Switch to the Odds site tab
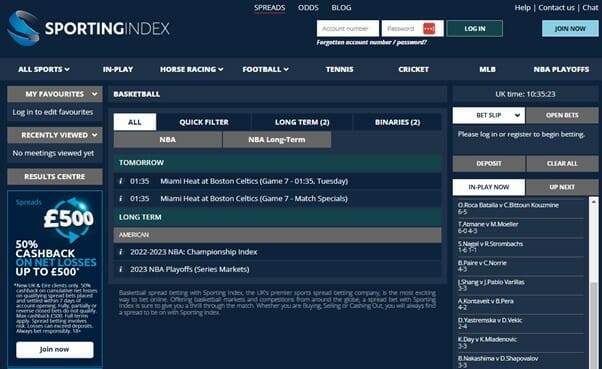Screen dimensions: 602x369 click(308, 8)
